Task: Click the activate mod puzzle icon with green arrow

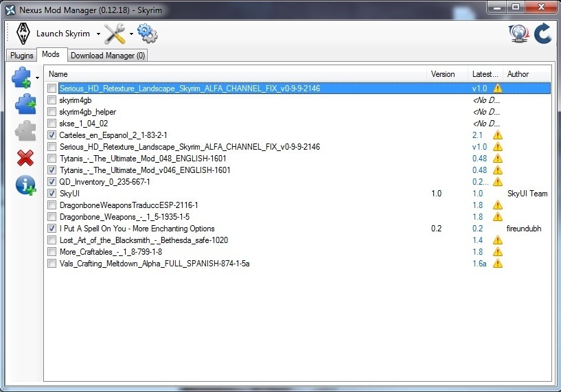Action: point(25,104)
